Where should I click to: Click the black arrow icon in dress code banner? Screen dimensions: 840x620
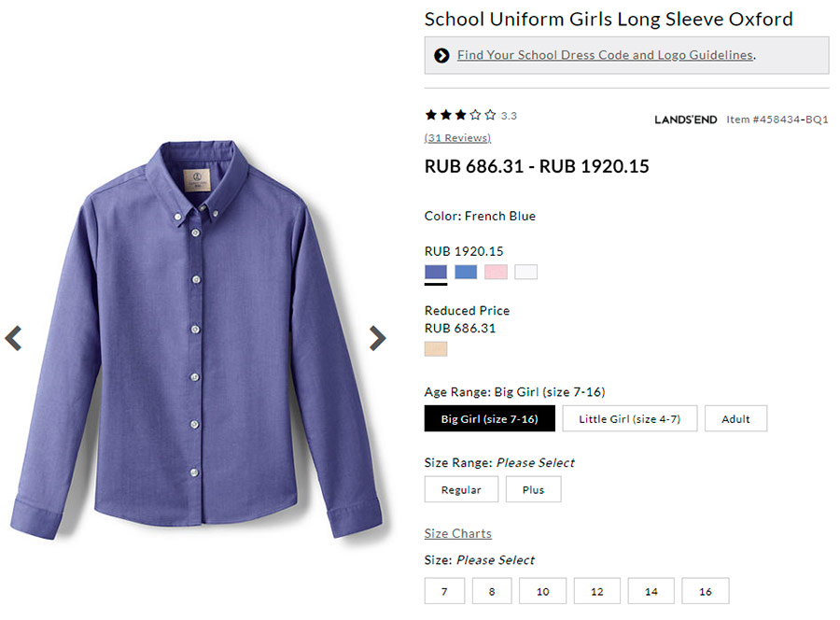[x=441, y=55]
